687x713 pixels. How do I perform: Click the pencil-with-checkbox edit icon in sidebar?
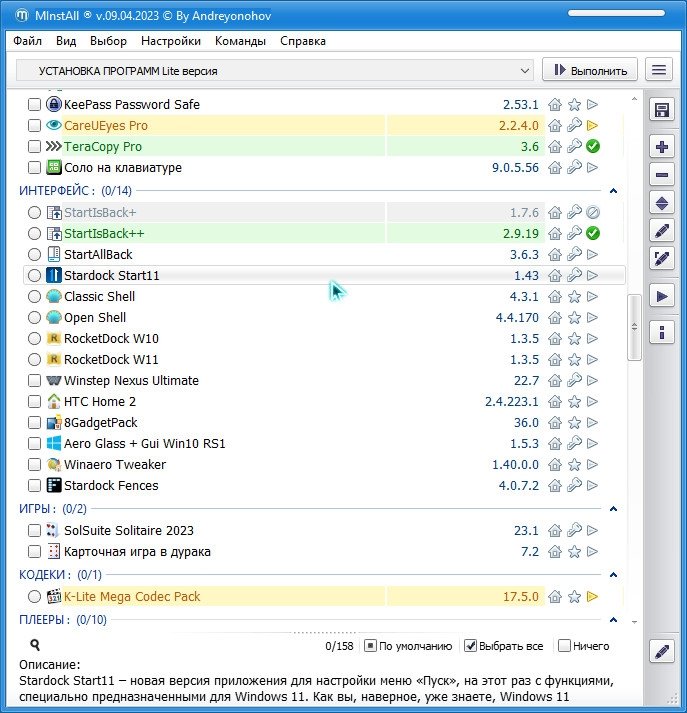click(x=662, y=259)
